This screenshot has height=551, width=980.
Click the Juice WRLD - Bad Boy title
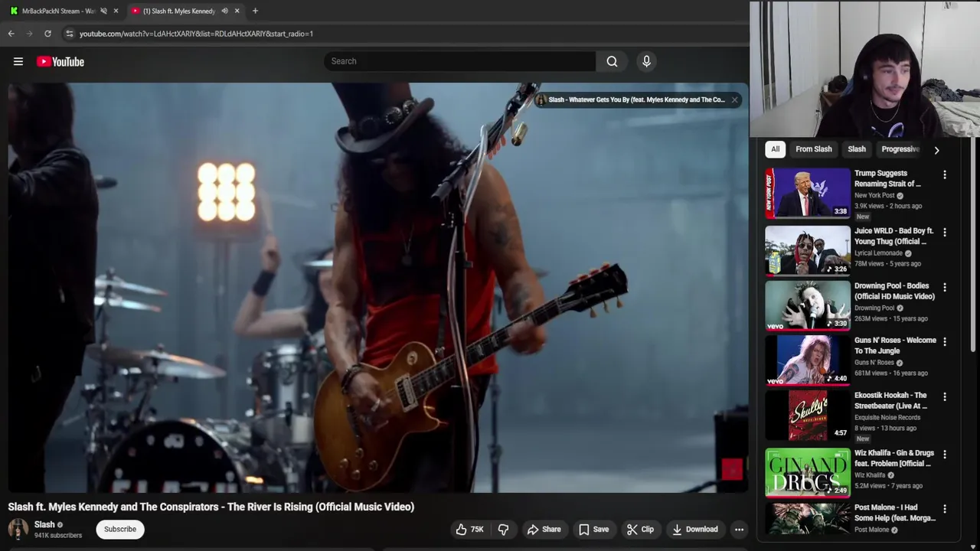[893, 236]
